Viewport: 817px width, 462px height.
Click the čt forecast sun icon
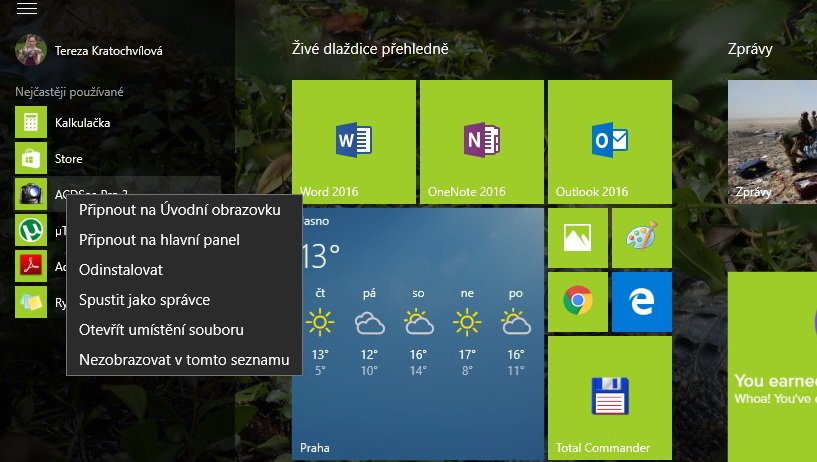[320, 322]
